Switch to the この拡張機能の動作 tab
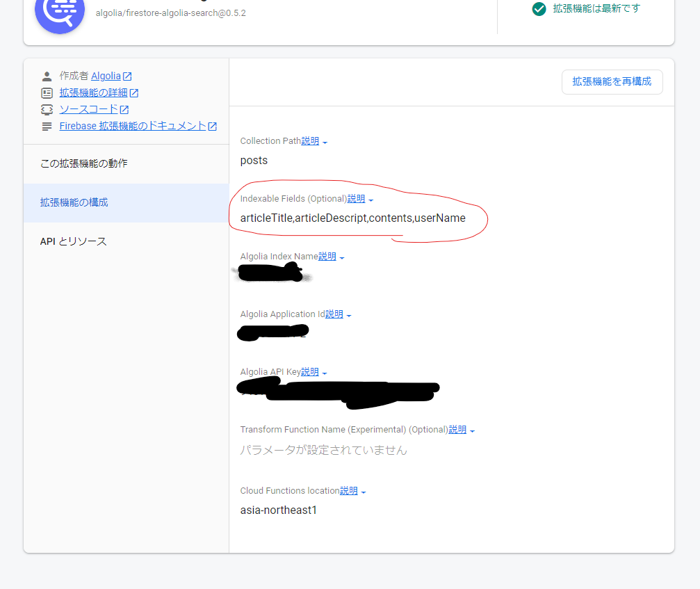Viewport: 700px width, 589px height. coord(86,163)
